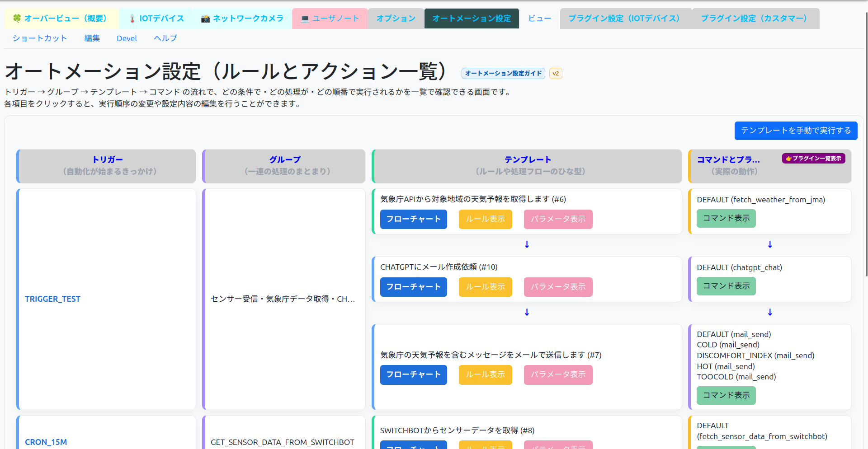Click コマンド表示 under mail_send commands

[x=726, y=395]
